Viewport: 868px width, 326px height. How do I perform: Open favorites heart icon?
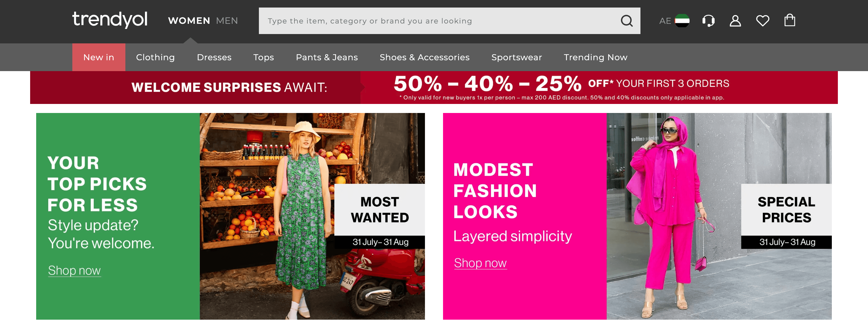(x=763, y=21)
